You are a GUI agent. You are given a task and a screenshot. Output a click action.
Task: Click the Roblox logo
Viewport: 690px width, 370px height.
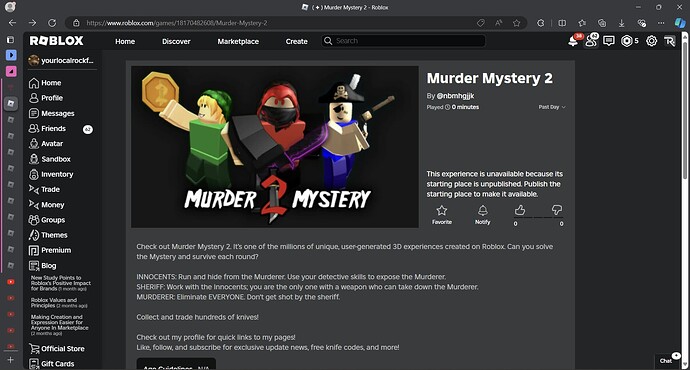[x=56, y=41]
